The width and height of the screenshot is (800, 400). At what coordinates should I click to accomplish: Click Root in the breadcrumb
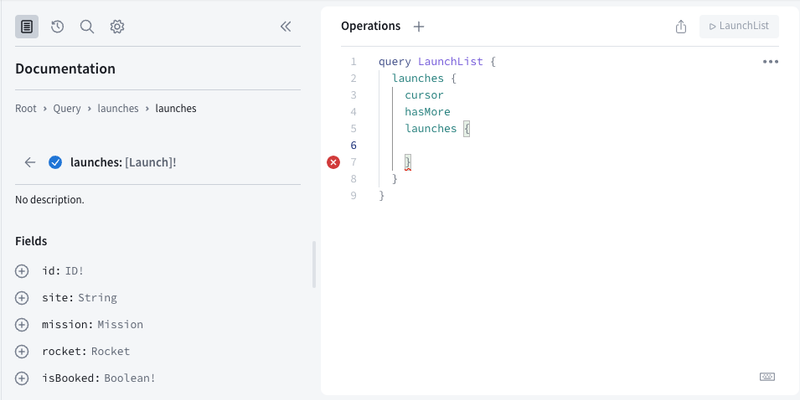26,108
